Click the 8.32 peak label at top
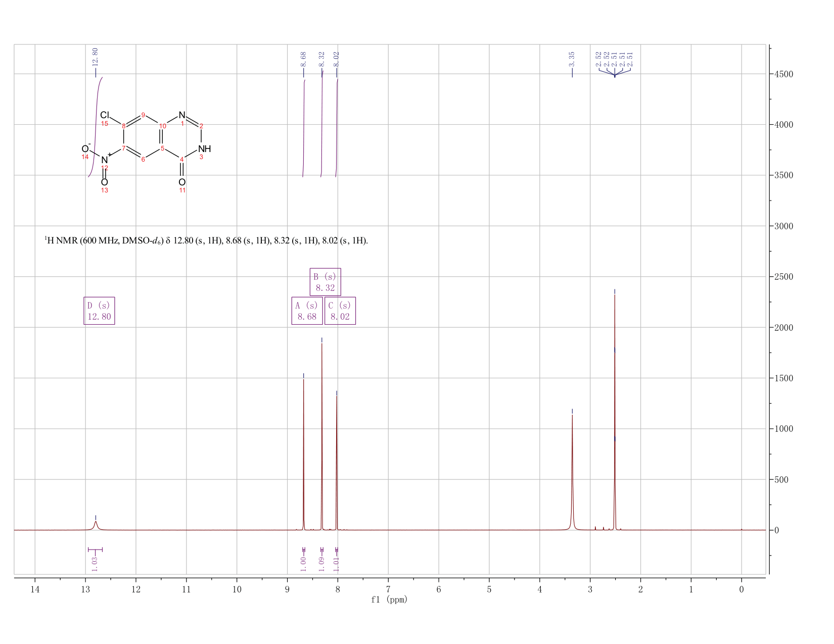The height and width of the screenshot is (644, 834). coord(321,60)
